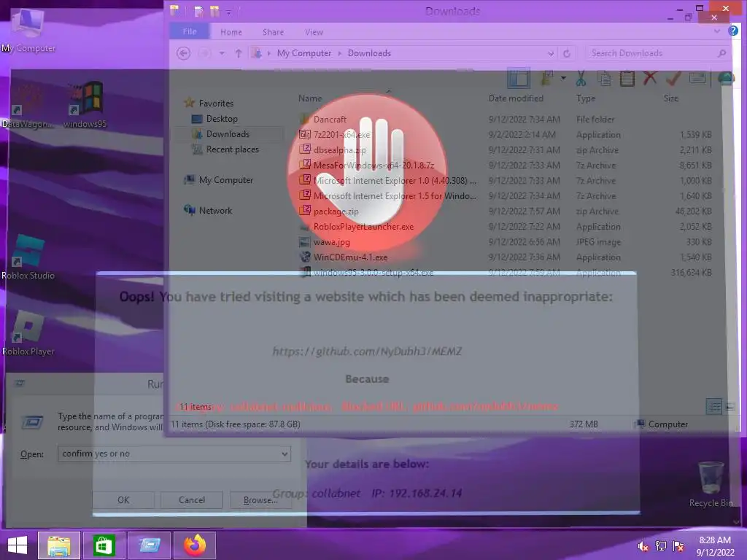The image size is (747, 560).
Task: Expand the ribbon with the chevron
Action: (x=717, y=31)
